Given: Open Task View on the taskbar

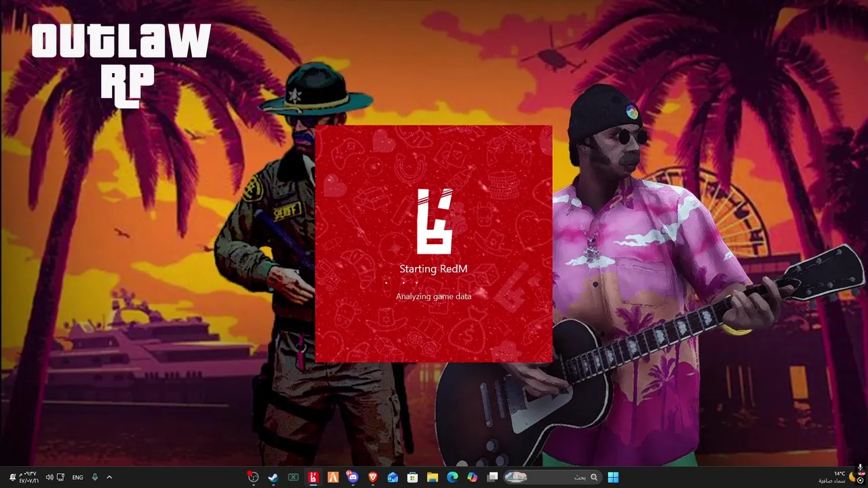Looking at the screenshot, I should (492, 477).
